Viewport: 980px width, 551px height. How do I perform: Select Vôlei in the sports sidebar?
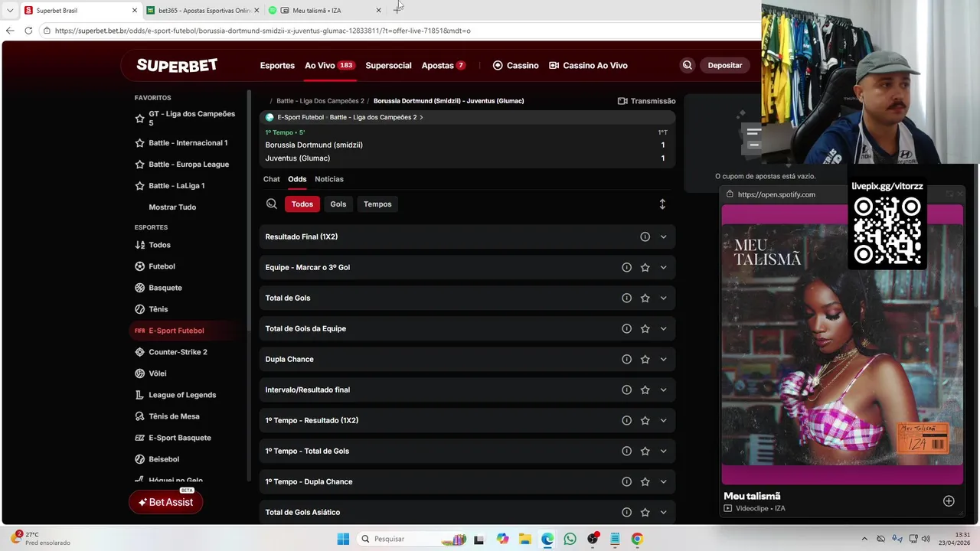pos(157,373)
